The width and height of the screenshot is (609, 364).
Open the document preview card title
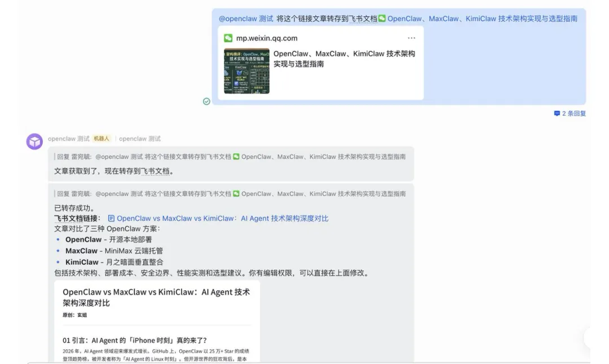(x=156, y=298)
